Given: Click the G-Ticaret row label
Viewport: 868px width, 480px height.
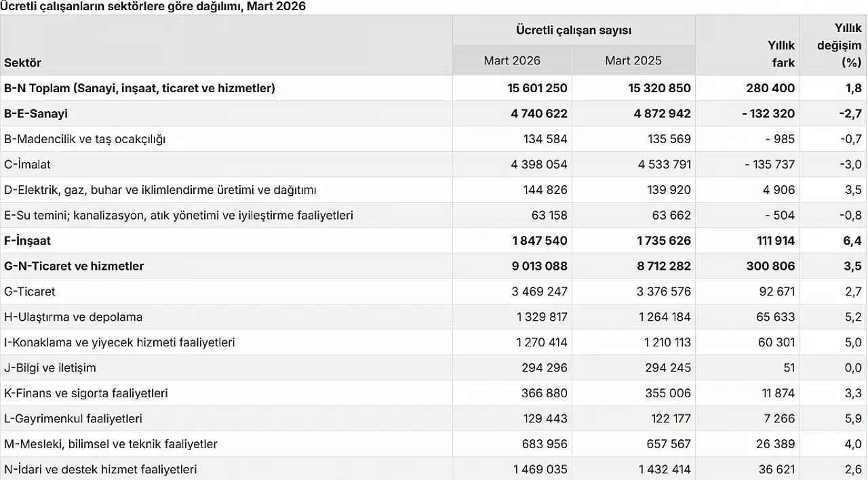Looking at the screenshot, I should click(x=30, y=292).
